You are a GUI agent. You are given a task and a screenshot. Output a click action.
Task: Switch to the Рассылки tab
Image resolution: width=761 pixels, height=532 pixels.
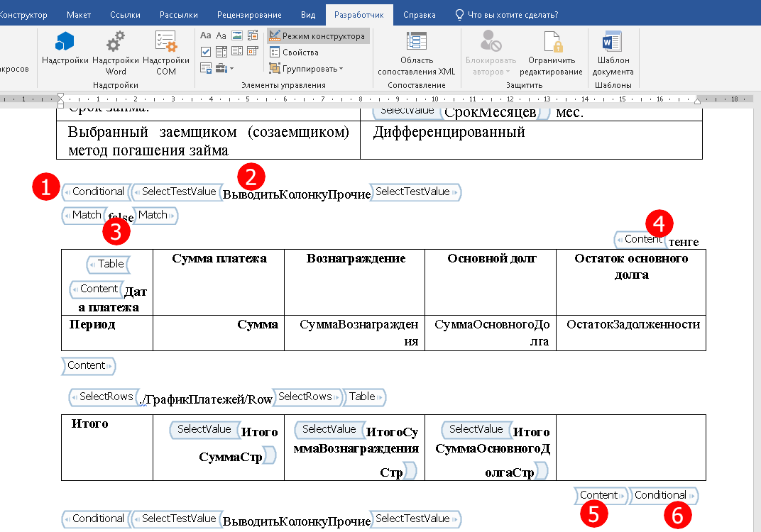point(179,15)
